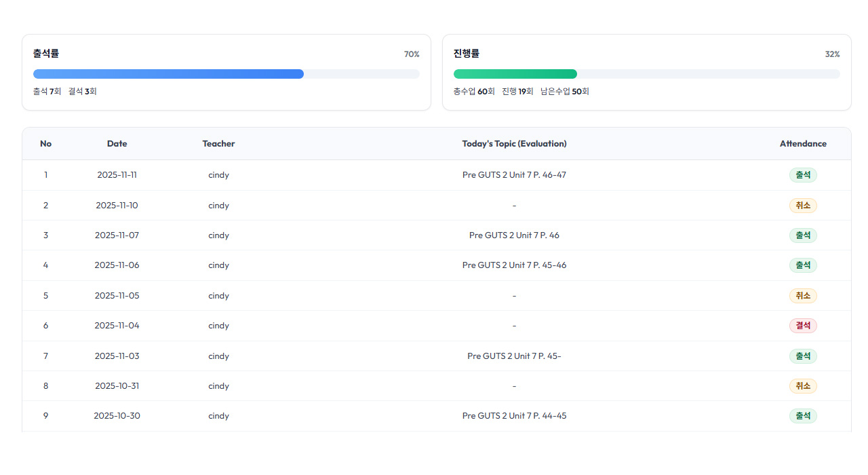
Task: Click the Attendance column header
Action: coord(803,144)
